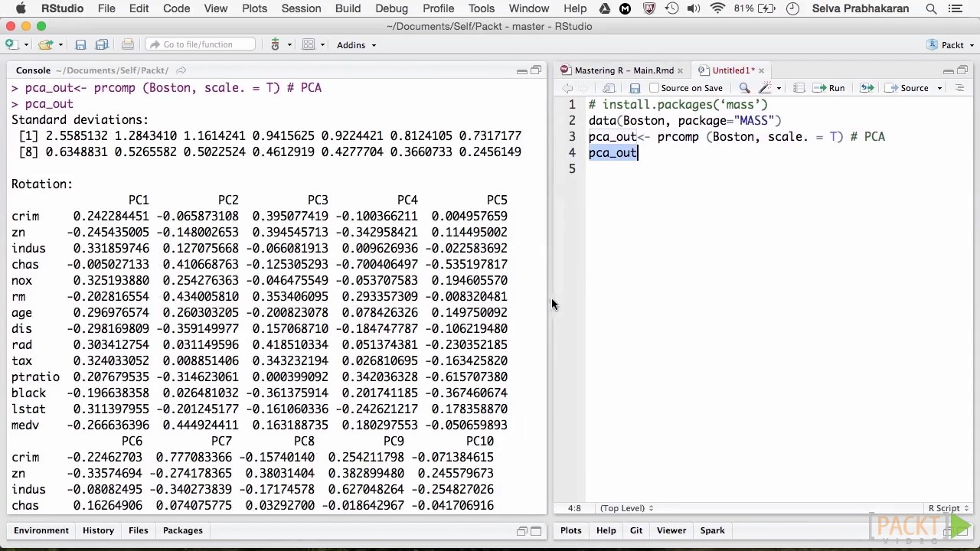Click the Open File folder icon

[45, 44]
